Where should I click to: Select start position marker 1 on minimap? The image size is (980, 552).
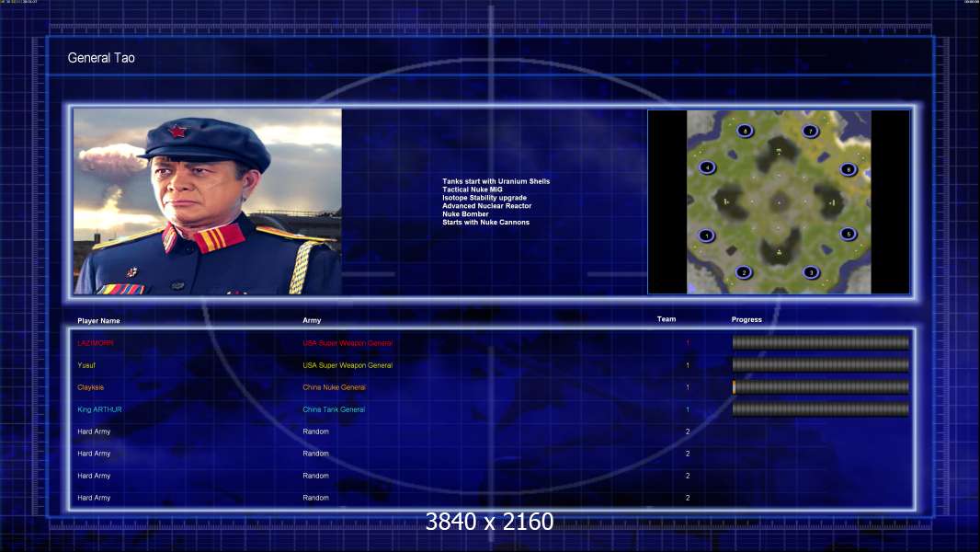click(706, 236)
